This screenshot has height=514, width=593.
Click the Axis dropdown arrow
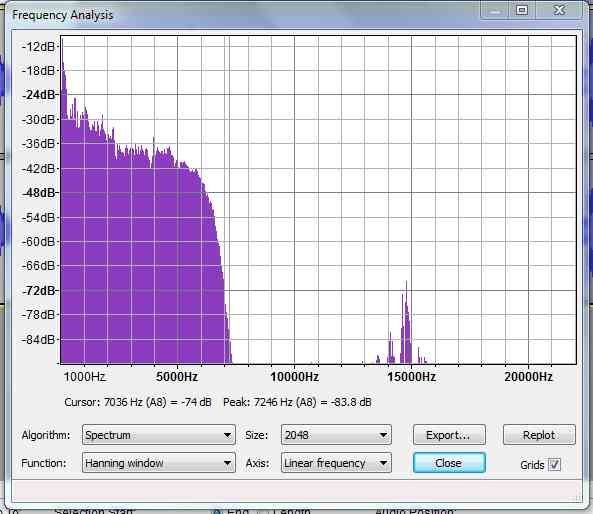[x=383, y=463]
